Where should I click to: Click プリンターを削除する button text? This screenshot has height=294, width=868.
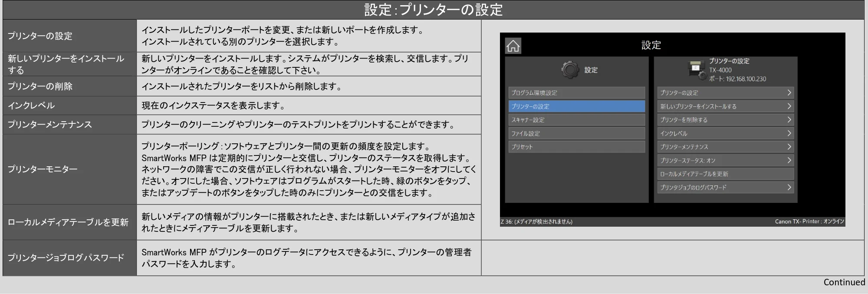click(684, 120)
